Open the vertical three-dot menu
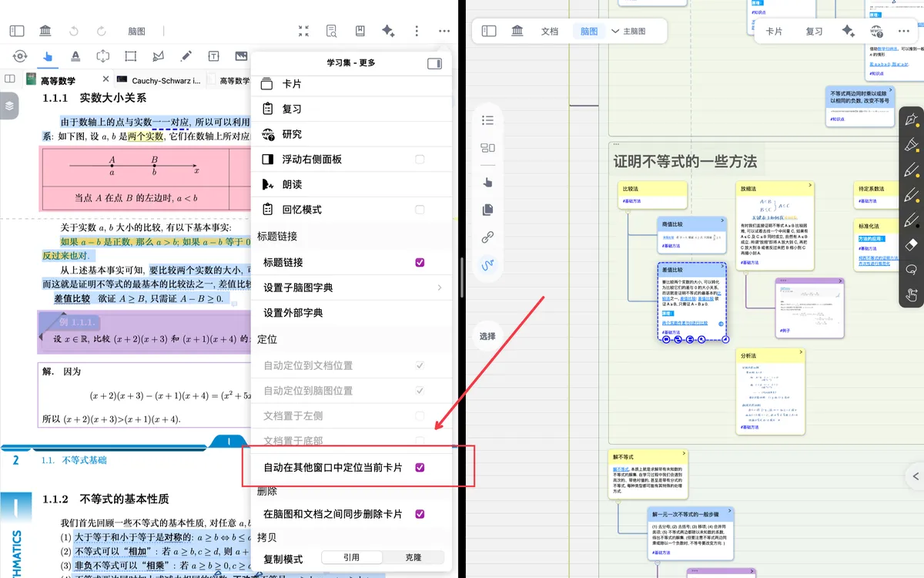924x578 pixels. 417,31
